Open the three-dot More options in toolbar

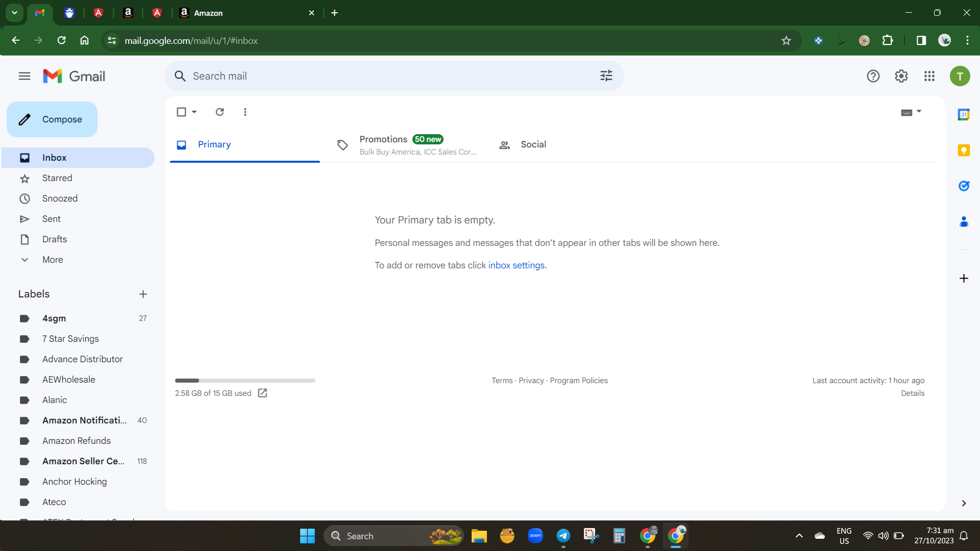pyautogui.click(x=245, y=112)
